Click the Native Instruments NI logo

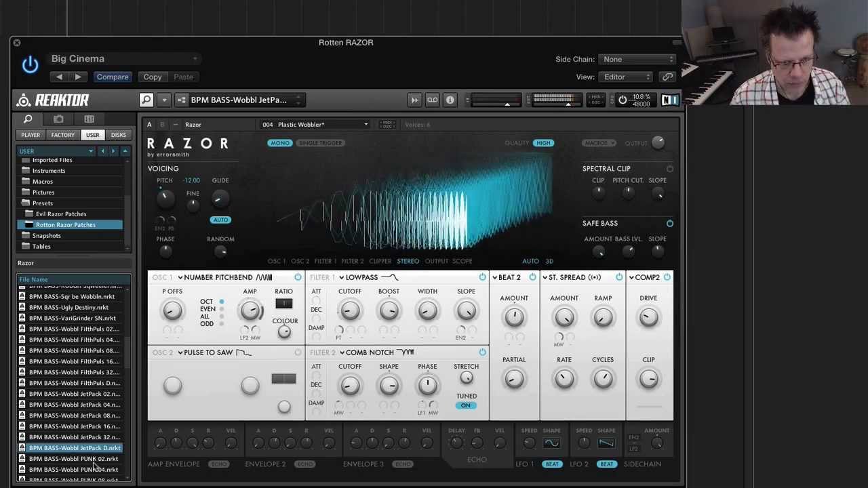pos(669,100)
